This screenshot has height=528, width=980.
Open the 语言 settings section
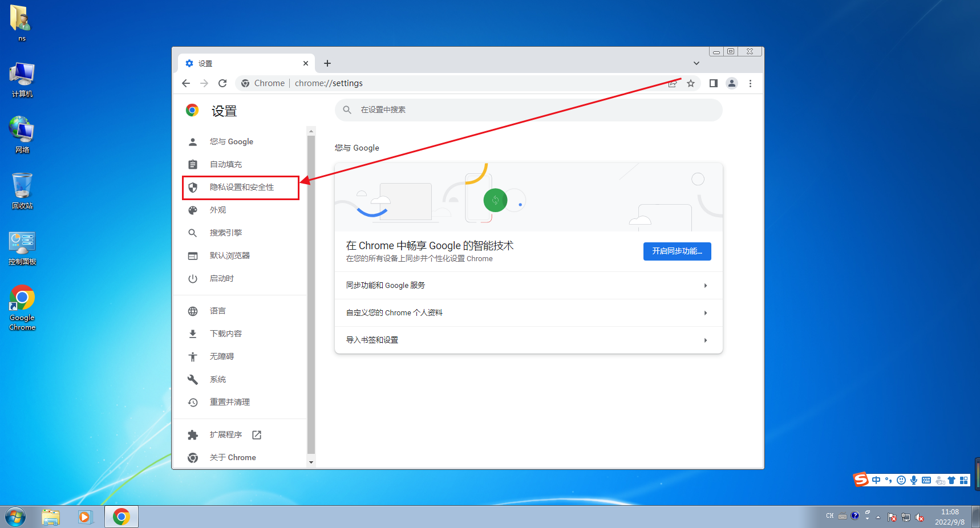pyautogui.click(x=240, y=311)
